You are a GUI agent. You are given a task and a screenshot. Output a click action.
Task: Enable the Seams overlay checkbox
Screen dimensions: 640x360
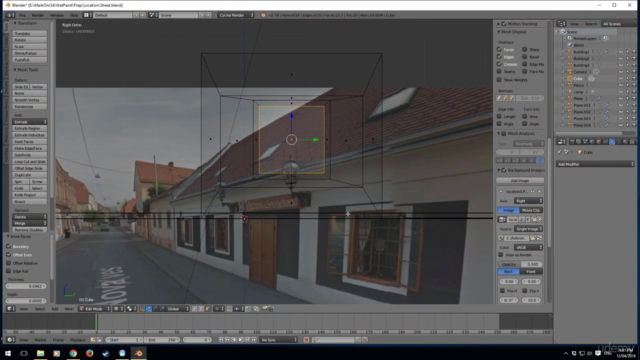(499, 71)
